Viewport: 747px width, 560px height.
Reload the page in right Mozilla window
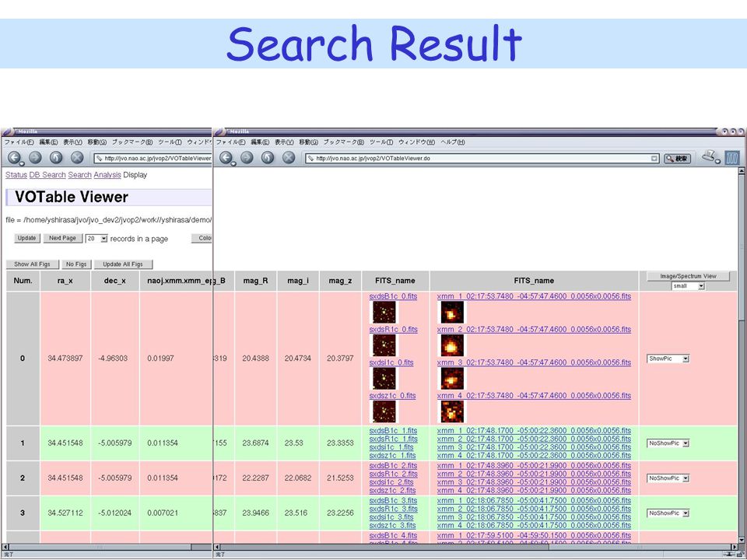[x=268, y=158]
